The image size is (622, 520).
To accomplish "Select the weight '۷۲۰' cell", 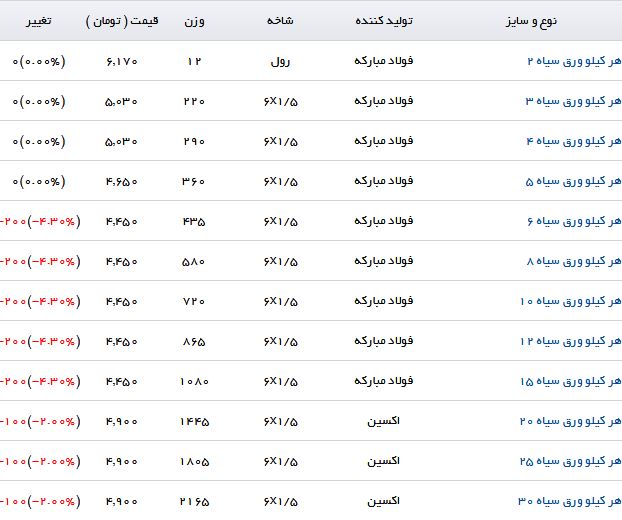I will (x=194, y=301).
